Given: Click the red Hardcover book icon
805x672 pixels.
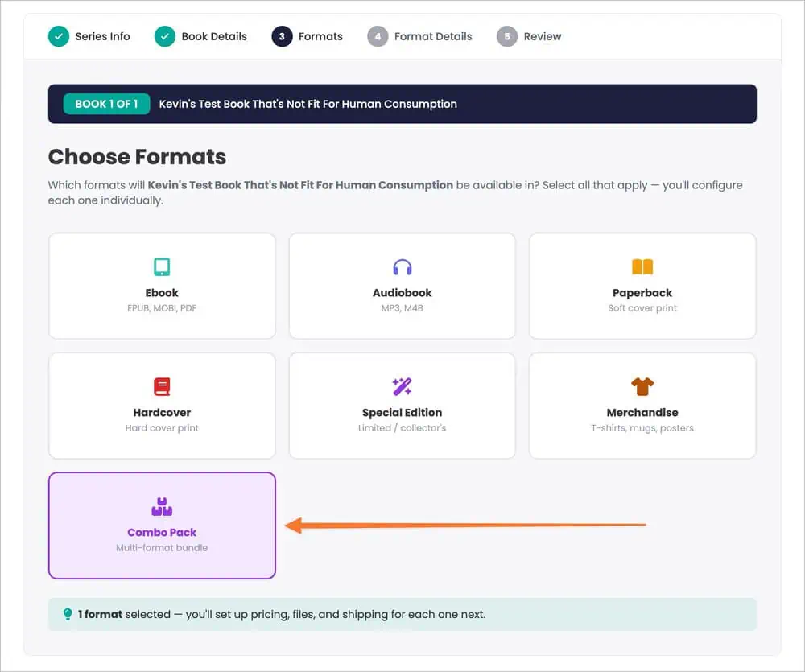Looking at the screenshot, I should point(162,386).
